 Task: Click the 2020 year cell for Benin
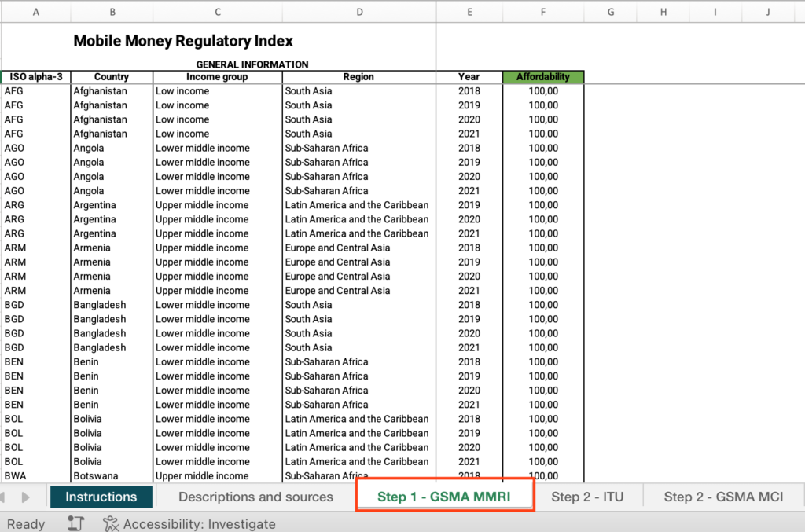[469, 391]
